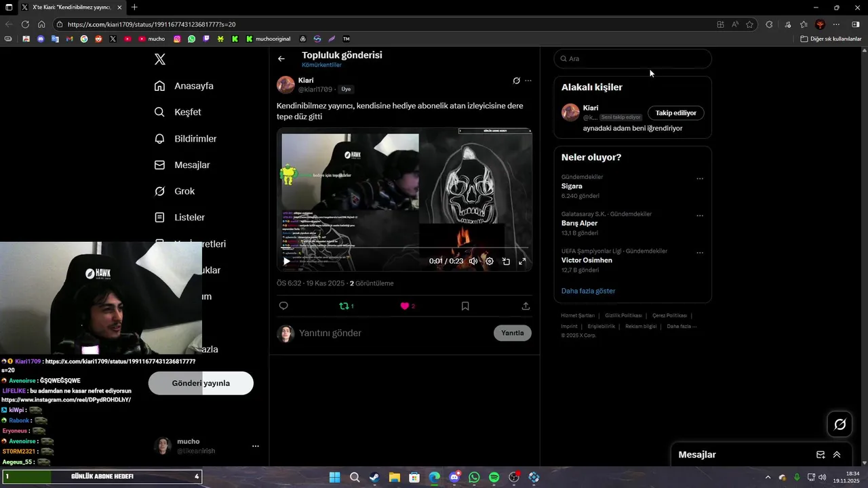Open Diğer sık kullanılanlar folder
868x488 pixels.
click(831, 39)
